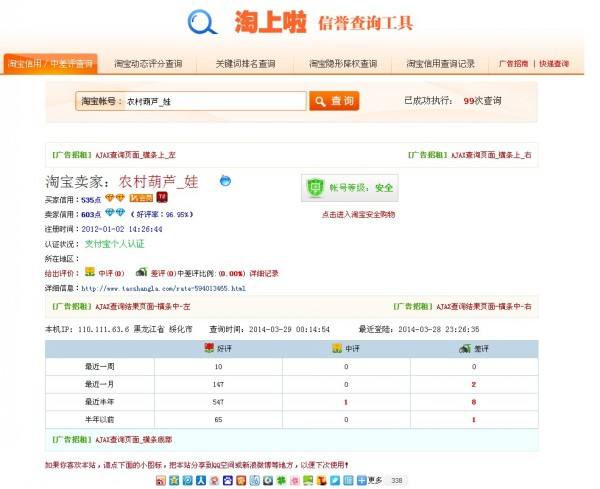
Task: Open 淘宝动态评分查询 tab
Action: pyautogui.click(x=148, y=64)
